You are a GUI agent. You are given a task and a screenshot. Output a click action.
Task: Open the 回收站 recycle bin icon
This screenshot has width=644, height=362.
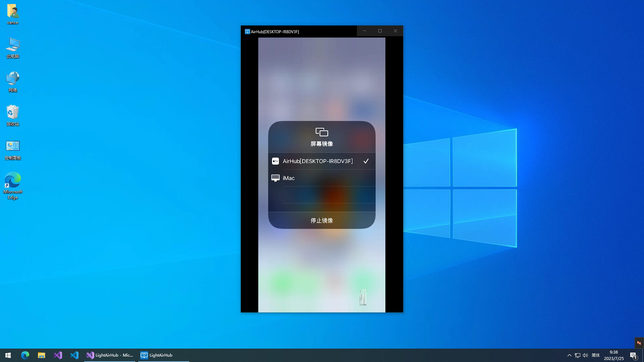click(13, 112)
